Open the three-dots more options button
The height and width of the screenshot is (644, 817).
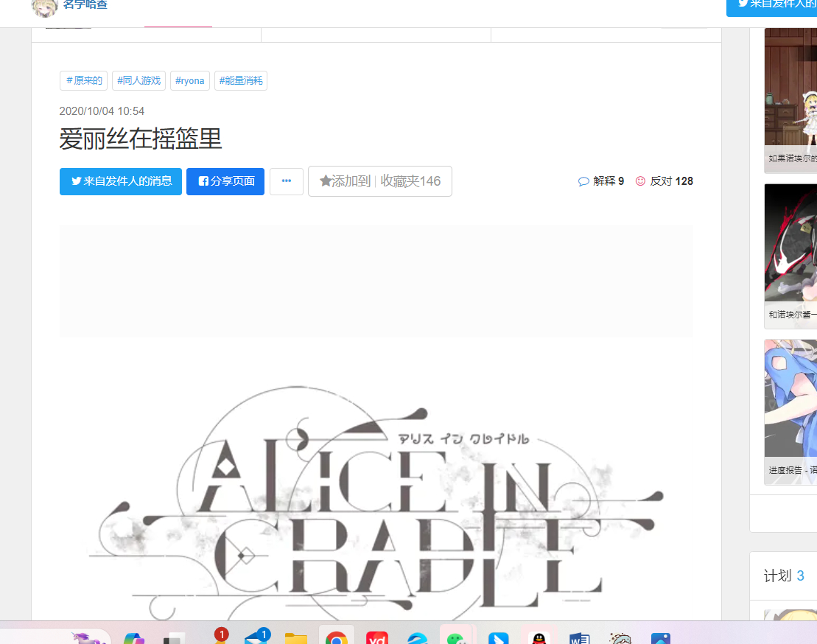point(287,181)
